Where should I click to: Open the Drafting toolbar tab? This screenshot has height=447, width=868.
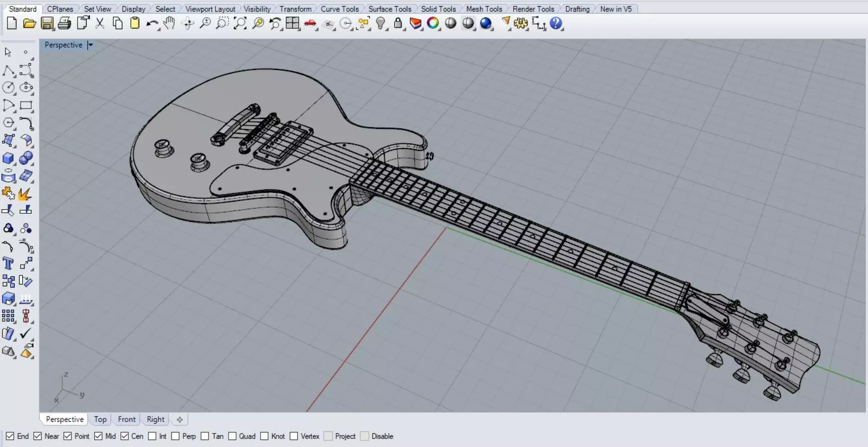tap(577, 9)
